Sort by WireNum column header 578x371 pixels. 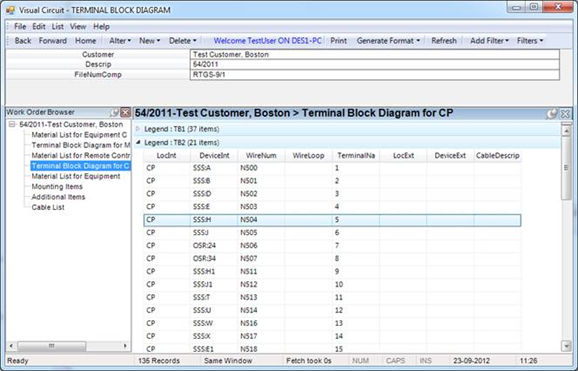[x=261, y=156]
